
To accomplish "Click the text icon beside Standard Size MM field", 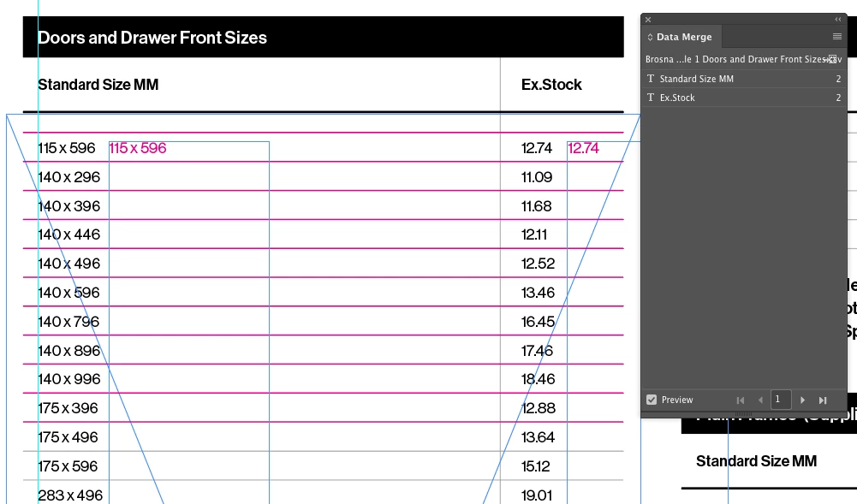I will tap(651, 79).
